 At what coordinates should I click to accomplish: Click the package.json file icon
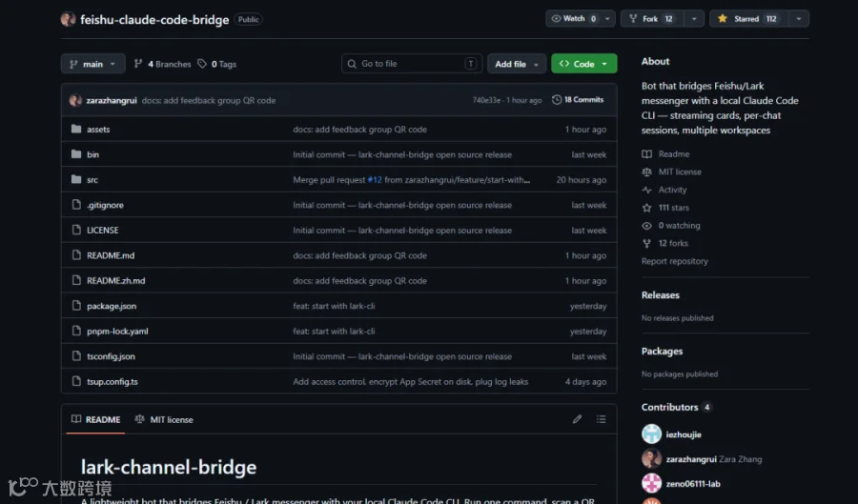point(76,306)
